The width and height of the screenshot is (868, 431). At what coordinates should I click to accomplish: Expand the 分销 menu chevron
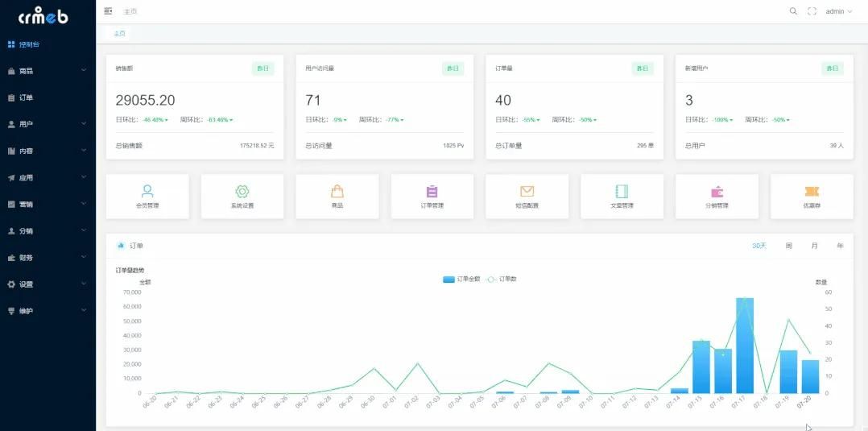coord(84,230)
